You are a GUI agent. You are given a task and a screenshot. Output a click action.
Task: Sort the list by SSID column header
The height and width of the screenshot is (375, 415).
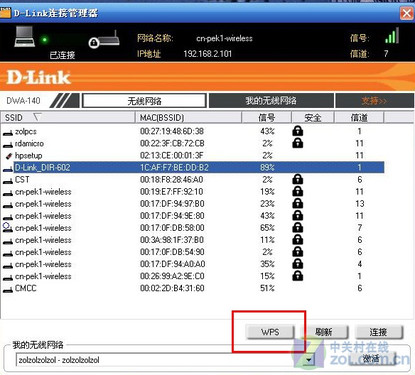click(68, 117)
